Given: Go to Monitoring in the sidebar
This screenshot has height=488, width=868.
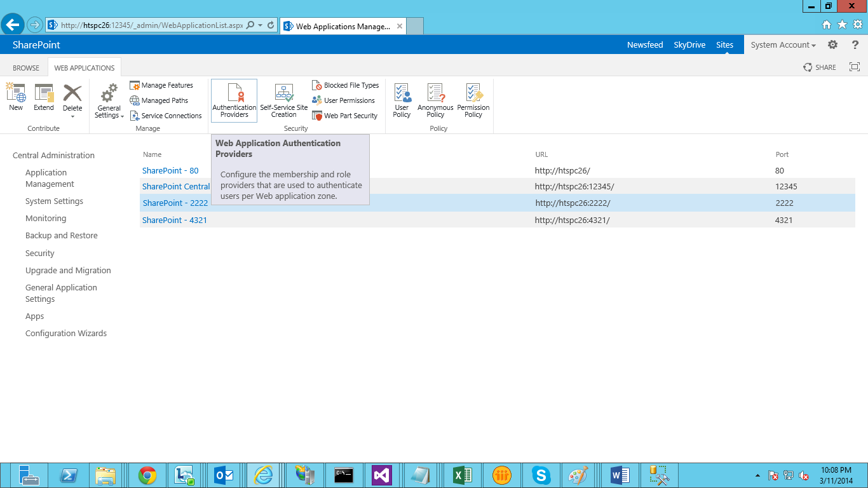Looking at the screenshot, I should click(46, 219).
